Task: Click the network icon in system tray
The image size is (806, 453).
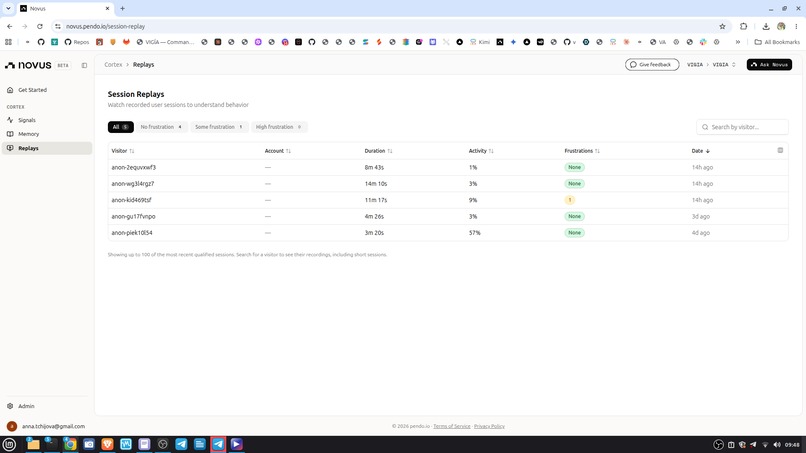Action: [765, 445]
